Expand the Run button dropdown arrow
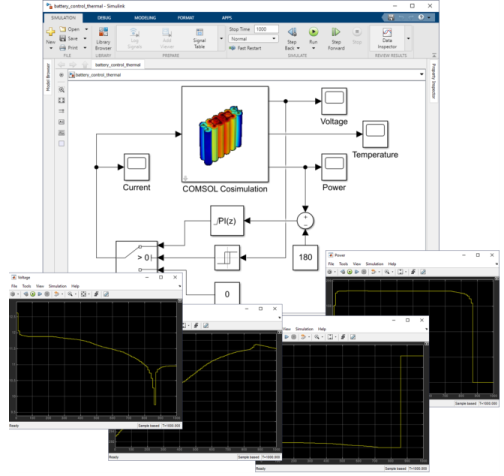 [313, 48]
